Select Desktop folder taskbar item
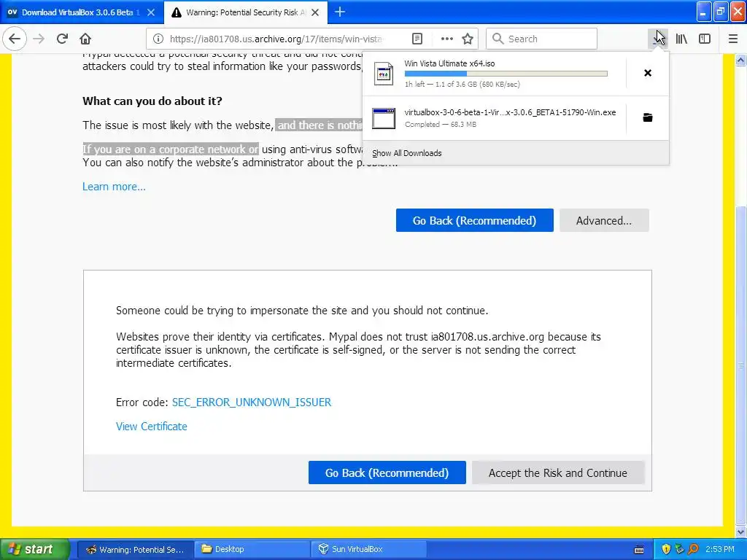 click(x=252, y=549)
